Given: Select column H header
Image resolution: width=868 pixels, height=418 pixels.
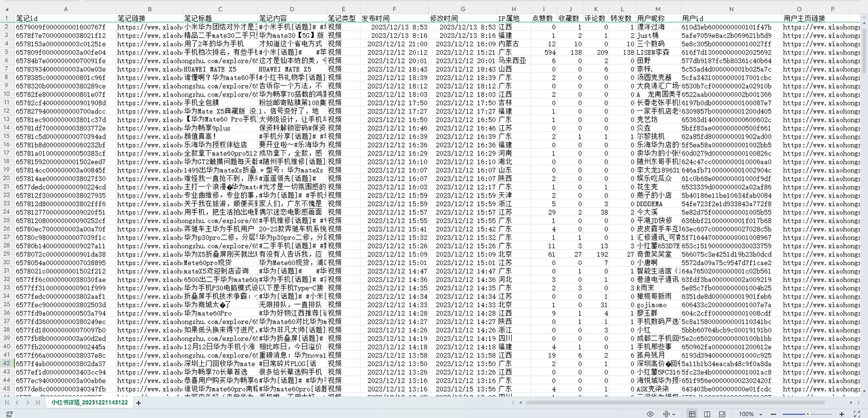Looking at the screenshot, I should [x=514, y=9].
